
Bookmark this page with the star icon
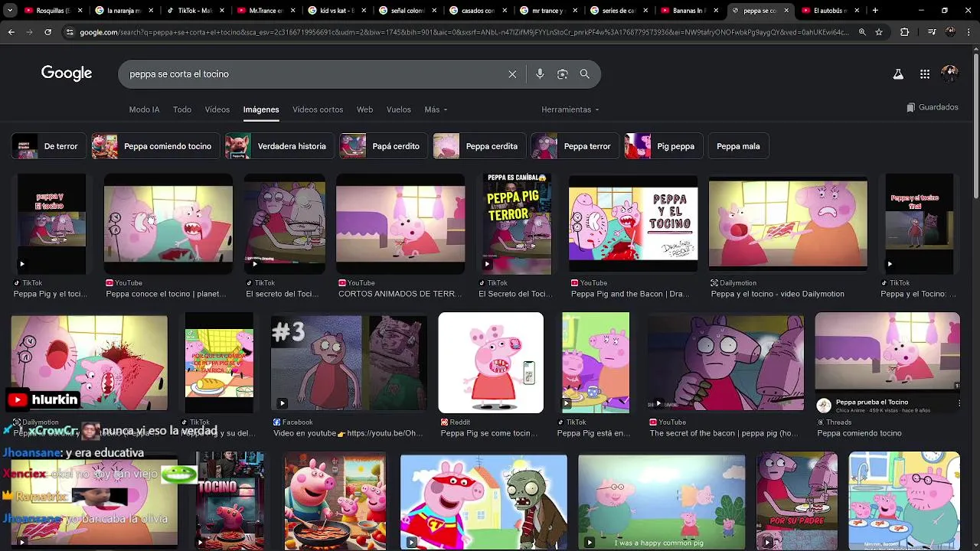pyautogui.click(x=879, y=32)
